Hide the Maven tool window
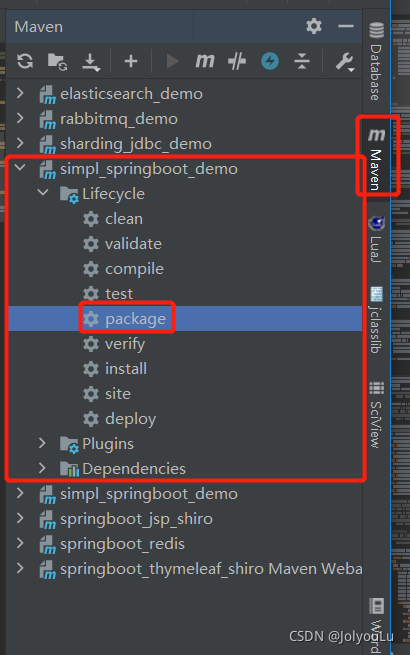 (x=346, y=26)
